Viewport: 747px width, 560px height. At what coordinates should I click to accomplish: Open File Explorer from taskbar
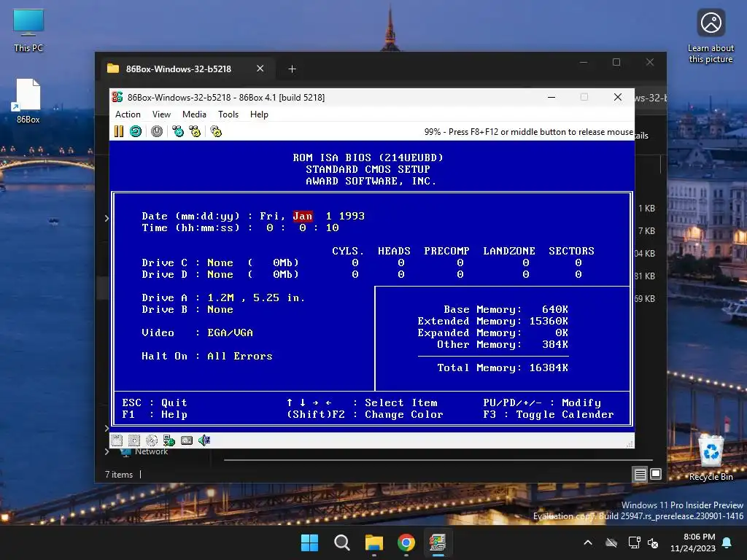pyautogui.click(x=374, y=542)
